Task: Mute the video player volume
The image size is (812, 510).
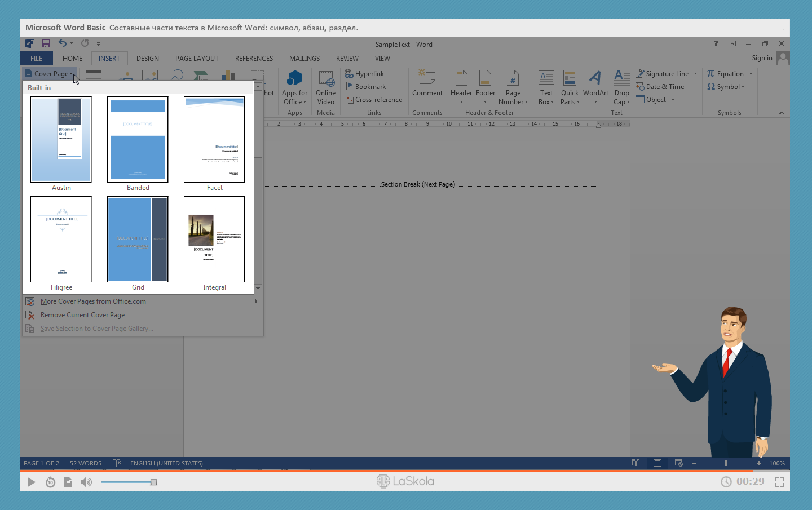Action: coord(86,482)
